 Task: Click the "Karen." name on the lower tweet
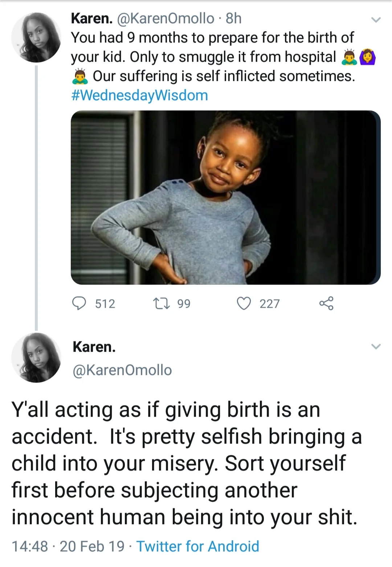94,347
